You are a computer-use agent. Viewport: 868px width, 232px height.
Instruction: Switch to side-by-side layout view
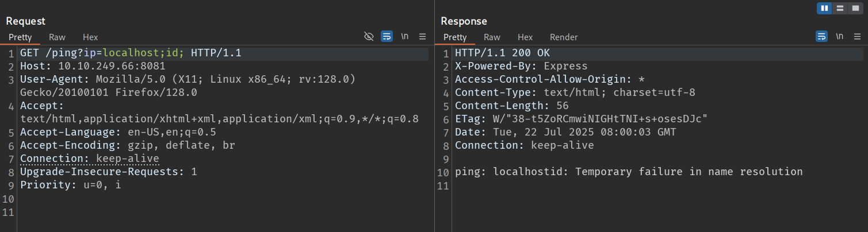coord(824,8)
